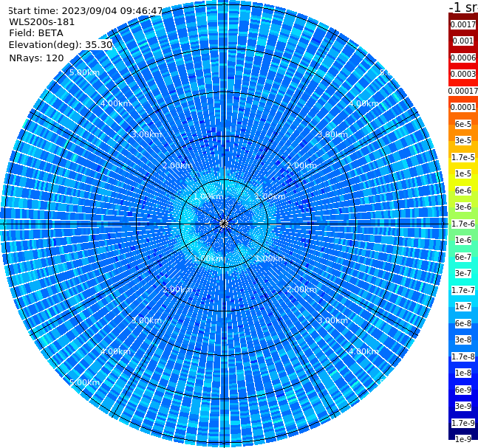The image size is (478, 448).
Task: Click the 1e-7 colorbar value
Action: click(463, 306)
